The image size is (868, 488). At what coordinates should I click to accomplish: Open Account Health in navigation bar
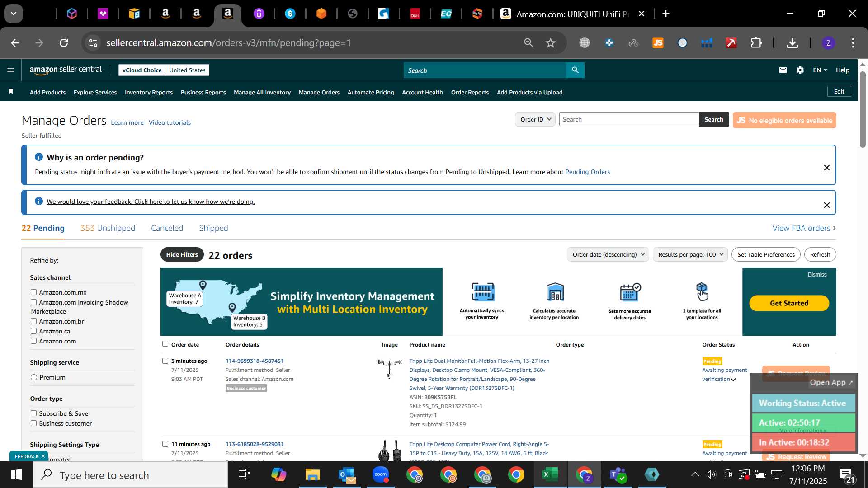pos(422,92)
